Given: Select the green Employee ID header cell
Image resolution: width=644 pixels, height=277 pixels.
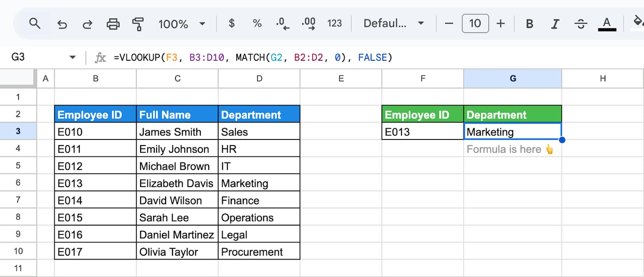Looking at the screenshot, I should [423, 114].
